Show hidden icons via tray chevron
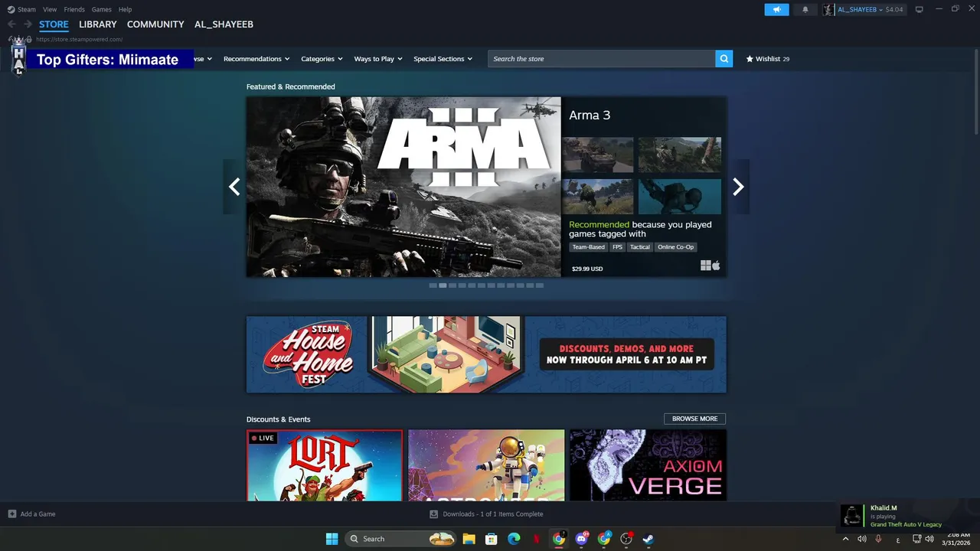 pos(845,539)
